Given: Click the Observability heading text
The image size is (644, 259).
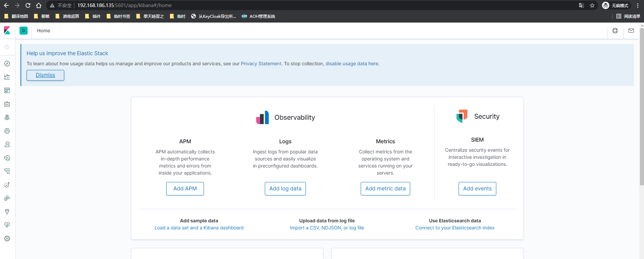Looking at the screenshot, I should [295, 117].
